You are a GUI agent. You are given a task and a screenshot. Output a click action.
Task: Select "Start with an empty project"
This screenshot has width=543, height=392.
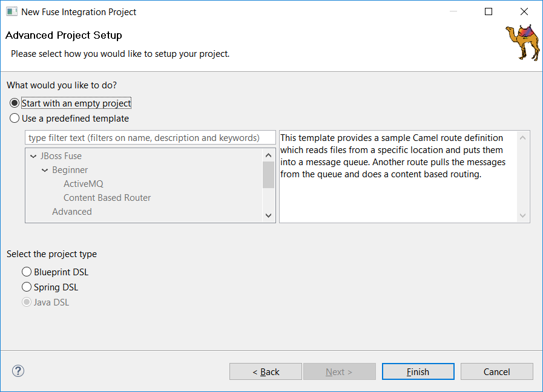[x=15, y=103]
